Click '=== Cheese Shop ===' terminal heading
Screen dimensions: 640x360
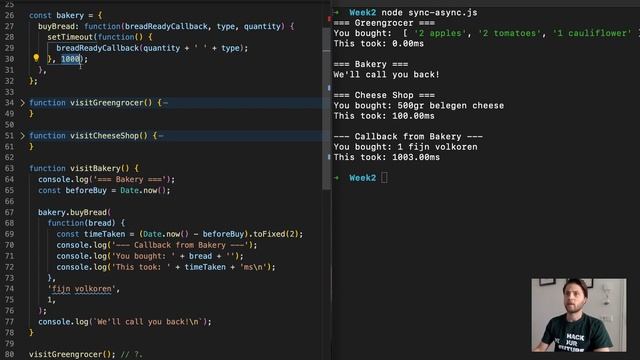click(x=384, y=95)
